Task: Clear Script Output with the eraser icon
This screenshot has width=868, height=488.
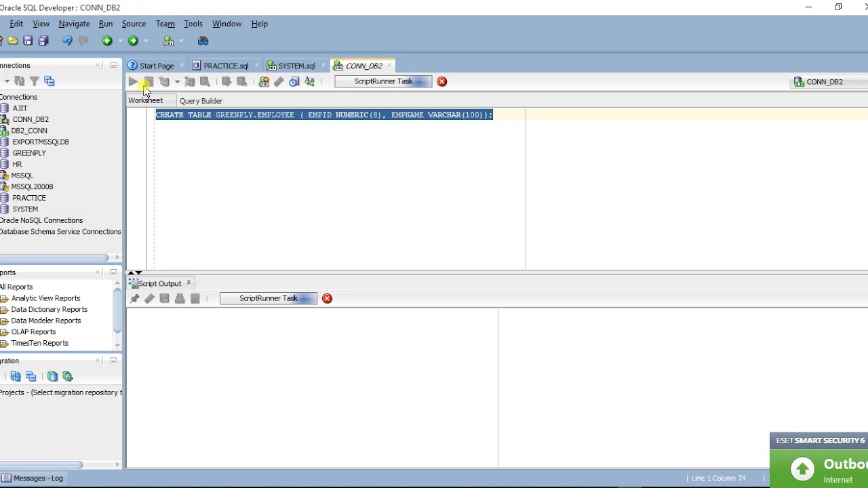Action: [x=149, y=298]
